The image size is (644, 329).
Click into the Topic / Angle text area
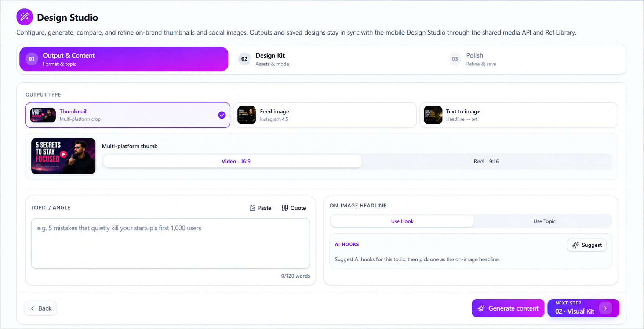(x=171, y=243)
